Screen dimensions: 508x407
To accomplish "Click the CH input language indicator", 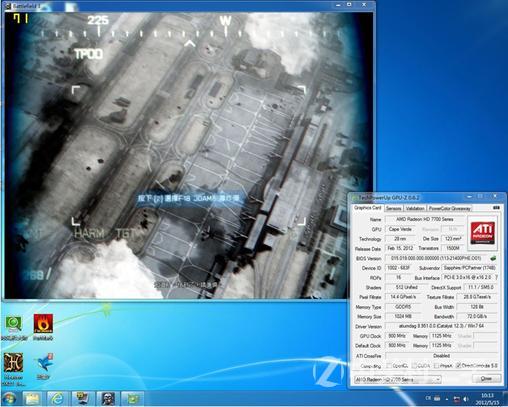I will pyautogui.click(x=428, y=398).
